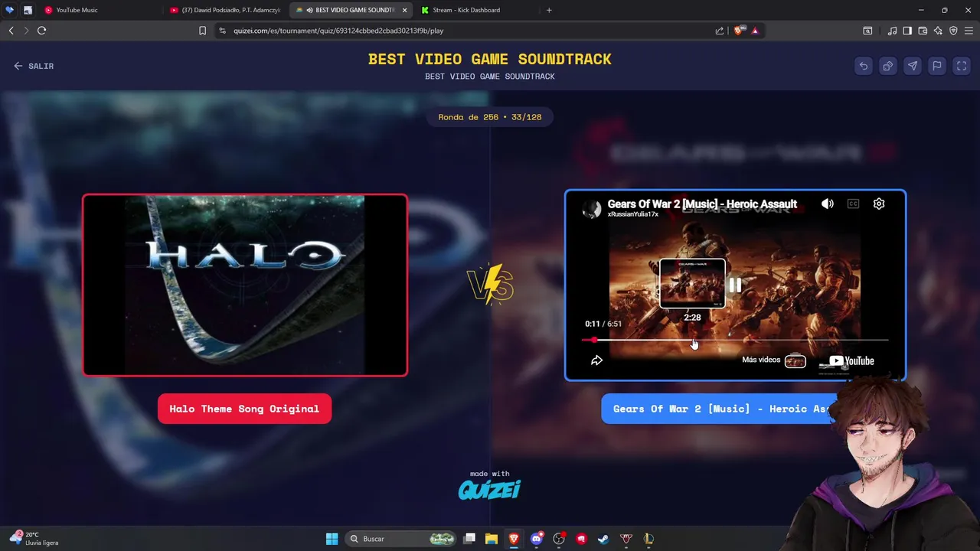
Task: Switch to the YouTube Music tab
Action: 100,10
